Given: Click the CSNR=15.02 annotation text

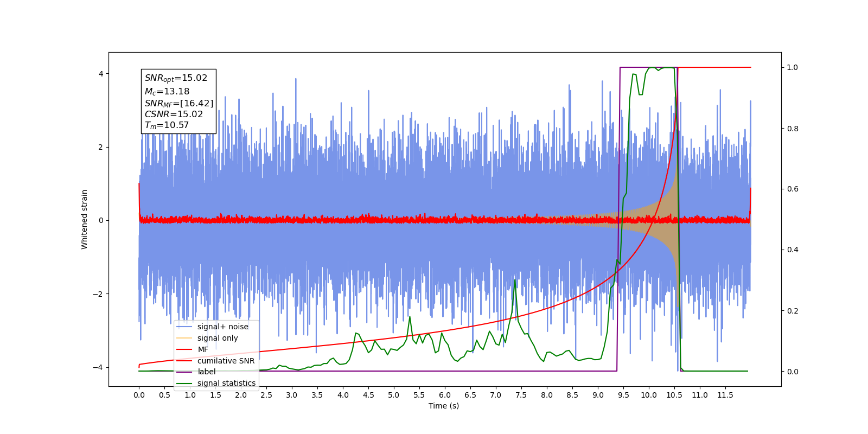Looking at the screenshot, I should 174,114.
